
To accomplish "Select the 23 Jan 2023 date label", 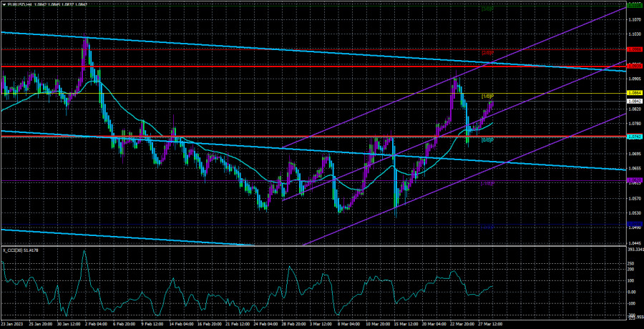I will click(13, 324).
